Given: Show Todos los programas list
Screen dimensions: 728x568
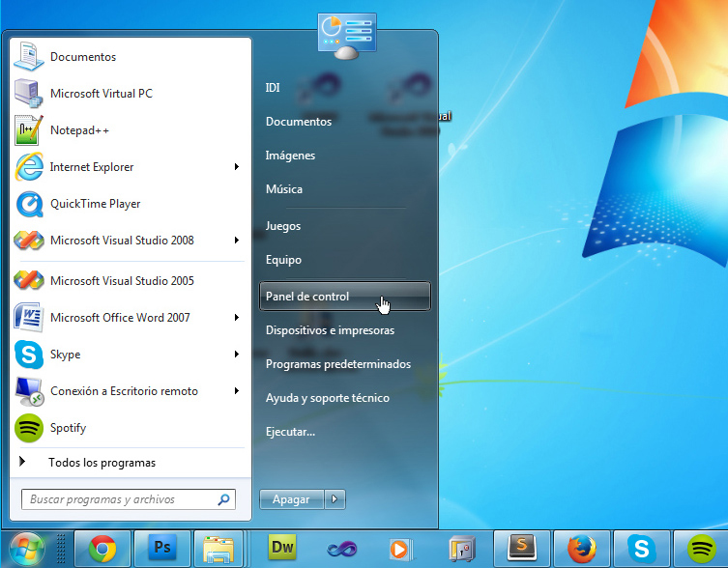Looking at the screenshot, I should coord(102,463).
